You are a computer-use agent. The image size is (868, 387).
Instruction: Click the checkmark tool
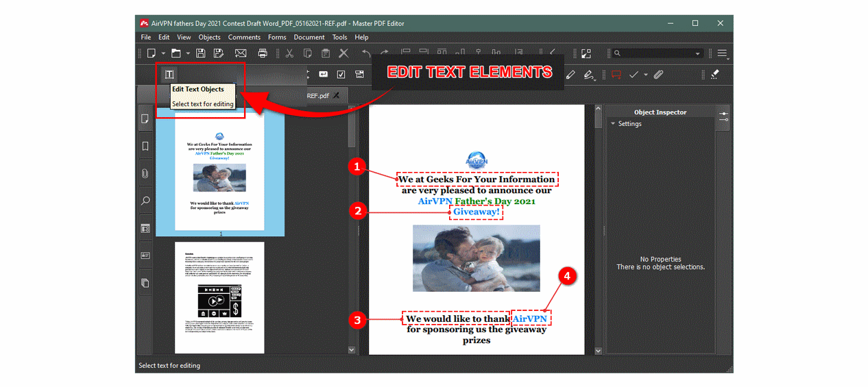click(x=634, y=74)
